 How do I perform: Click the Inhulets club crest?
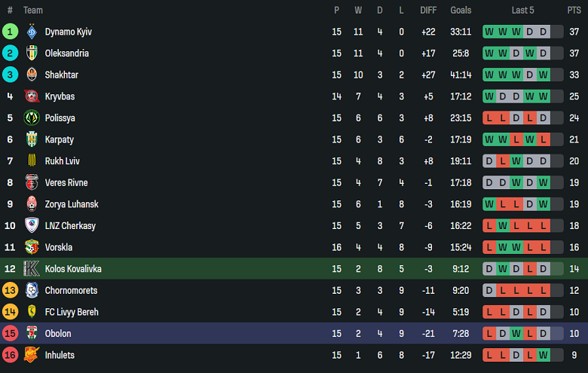pos(32,355)
